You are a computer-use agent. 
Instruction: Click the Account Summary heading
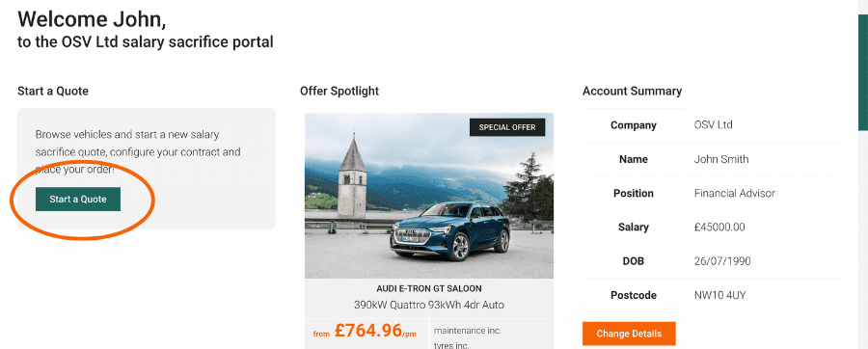(x=632, y=92)
